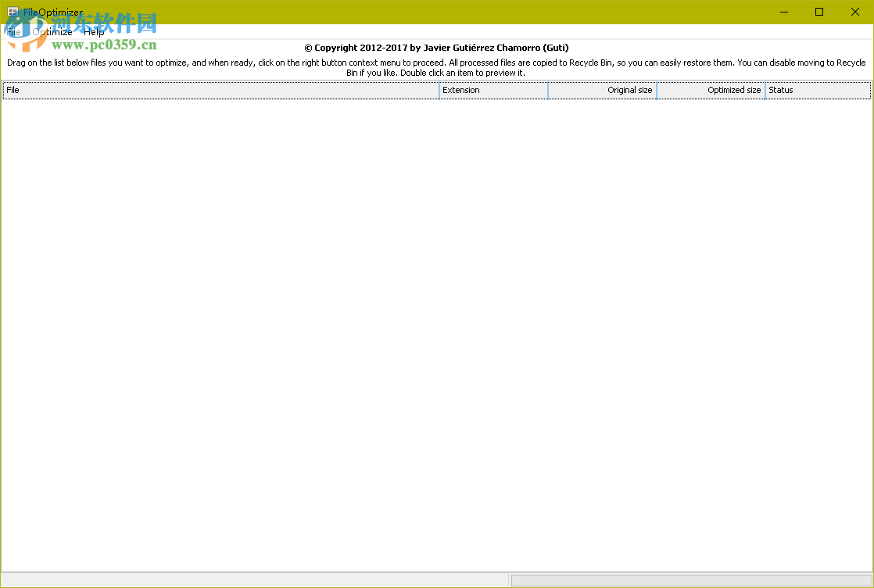Click the copyright notice text
874x588 pixels.
437,47
